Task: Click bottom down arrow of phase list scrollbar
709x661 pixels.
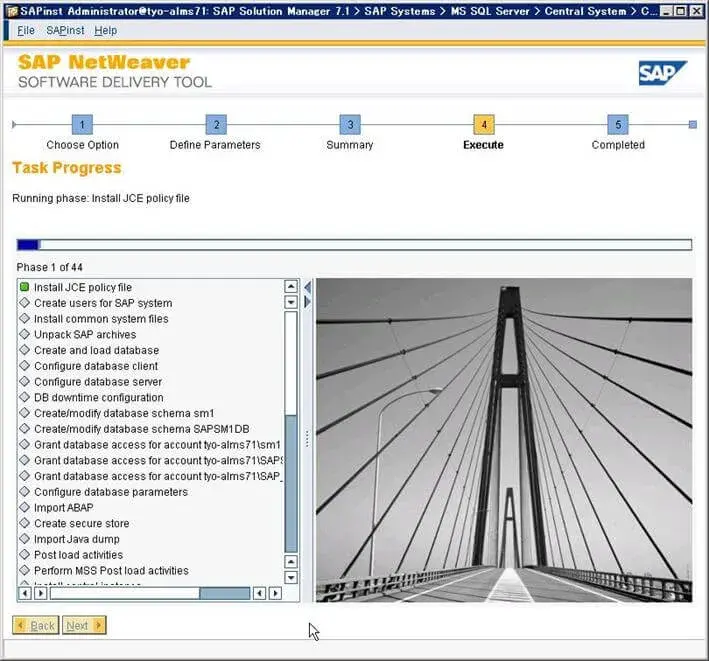Action: pos(291,577)
